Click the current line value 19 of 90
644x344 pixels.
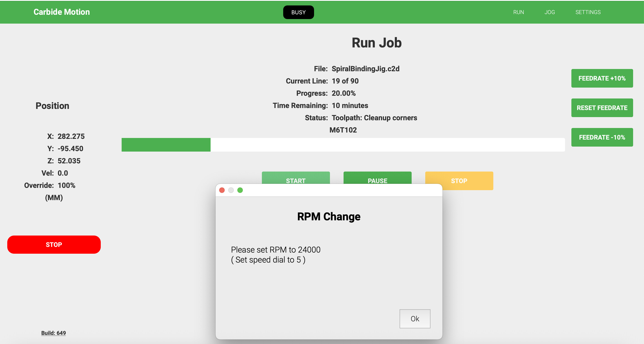(345, 81)
